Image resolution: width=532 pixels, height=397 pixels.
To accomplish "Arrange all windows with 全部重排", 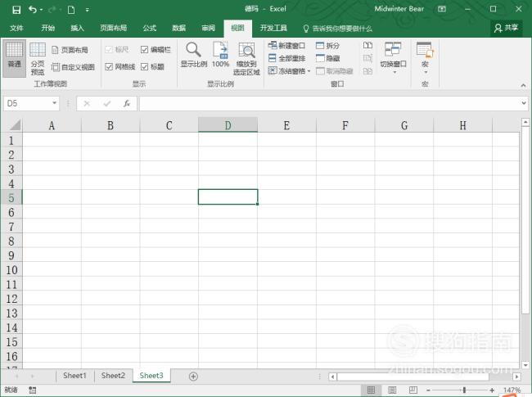I will coord(286,58).
